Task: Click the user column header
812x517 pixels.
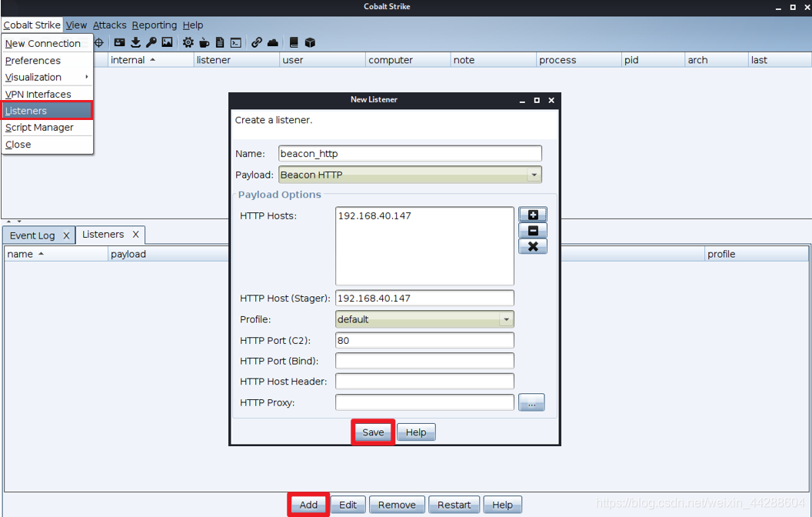Action: tap(322, 60)
